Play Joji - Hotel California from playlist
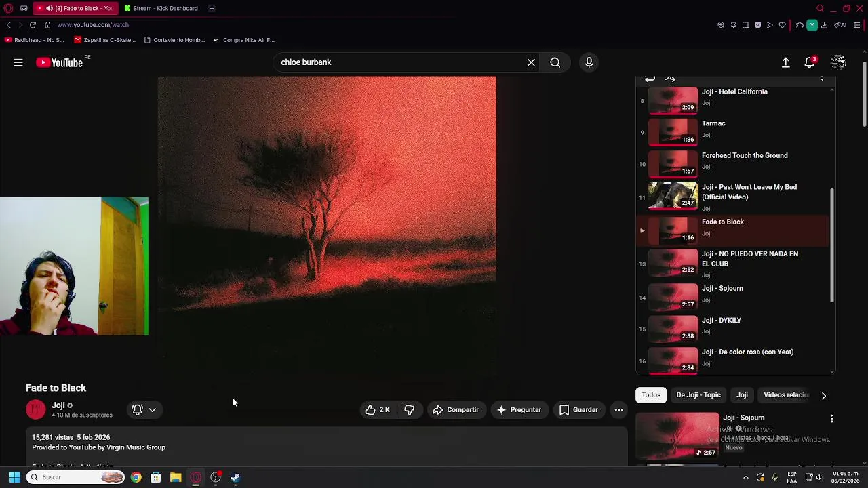 coord(732,100)
